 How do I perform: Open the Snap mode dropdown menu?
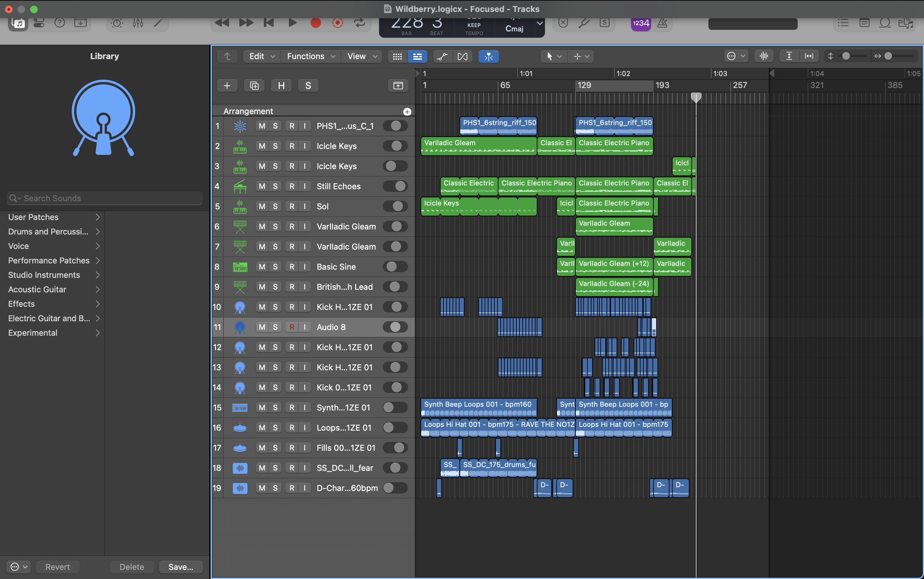tap(735, 56)
